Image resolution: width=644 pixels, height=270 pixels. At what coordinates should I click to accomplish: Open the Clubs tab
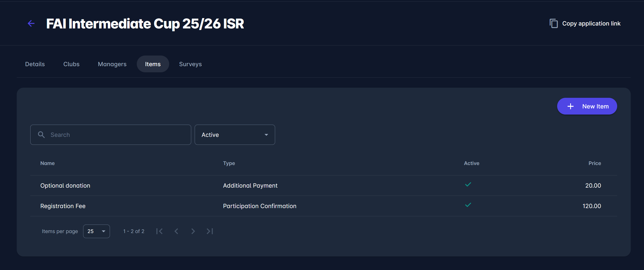tap(71, 64)
